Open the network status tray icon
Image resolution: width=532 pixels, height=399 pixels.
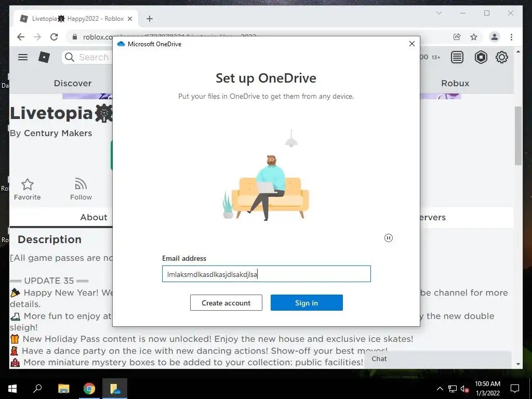coord(453,389)
